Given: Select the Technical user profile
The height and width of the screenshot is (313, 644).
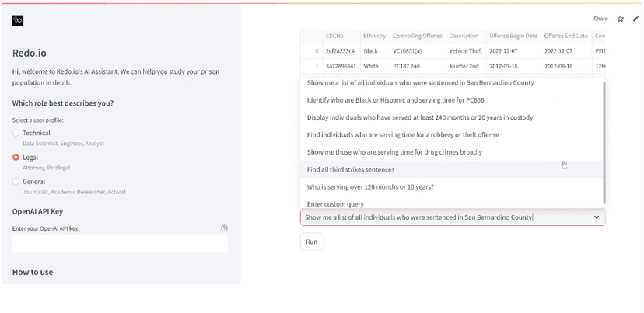Looking at the screenshot, I should [16, 134].
